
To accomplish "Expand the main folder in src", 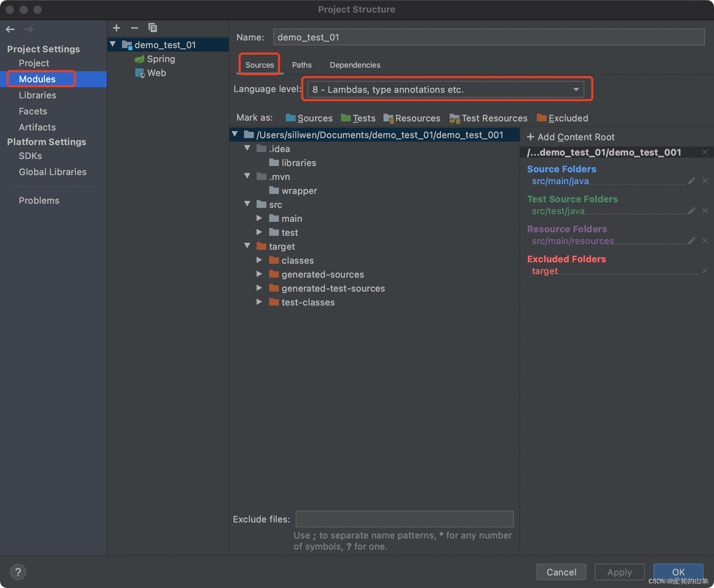I will [x=259, y=218].
